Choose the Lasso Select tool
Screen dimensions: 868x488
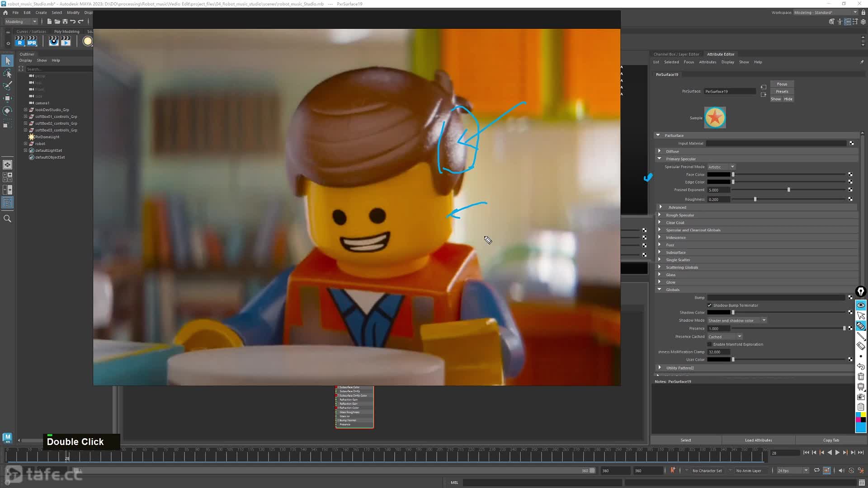(8, 73)
